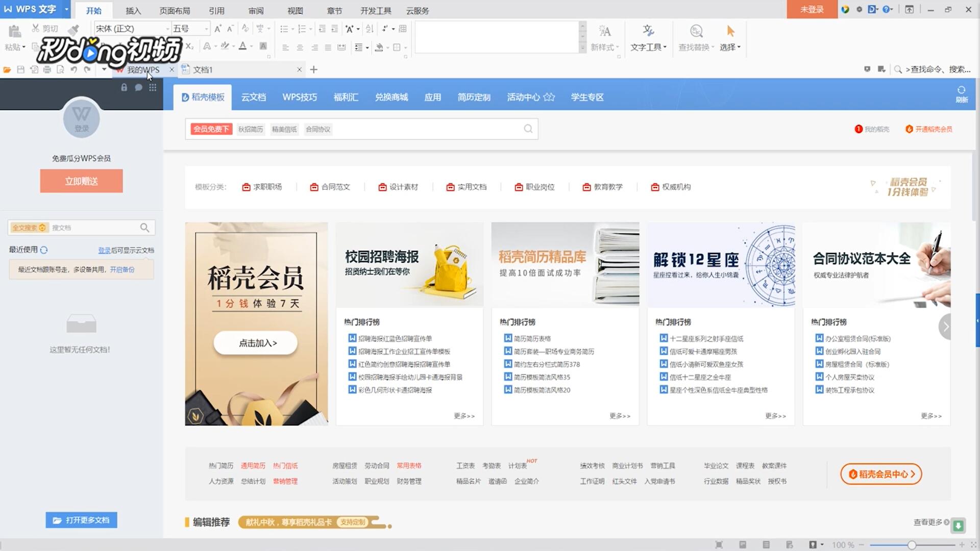Click the decrease indent icon

pos(322,29)
